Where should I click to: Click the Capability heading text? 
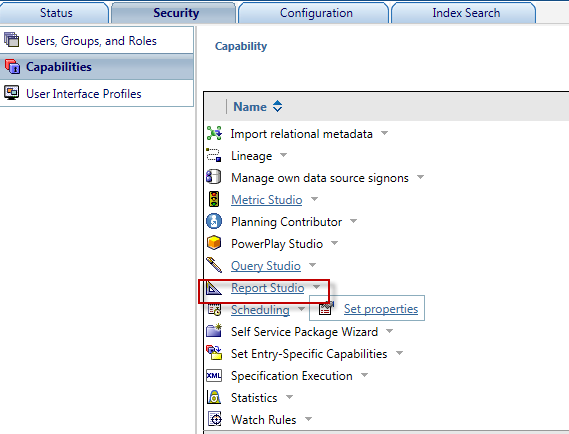pos(241,46)
